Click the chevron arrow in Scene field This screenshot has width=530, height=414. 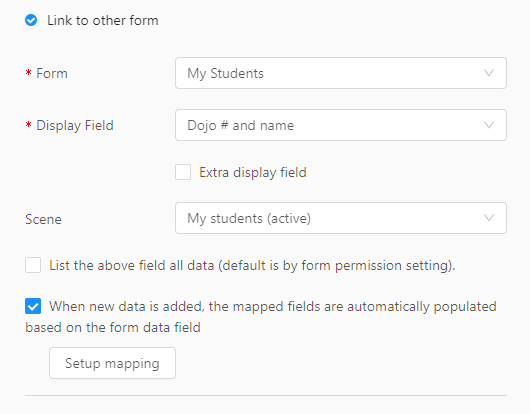(489, 218)
